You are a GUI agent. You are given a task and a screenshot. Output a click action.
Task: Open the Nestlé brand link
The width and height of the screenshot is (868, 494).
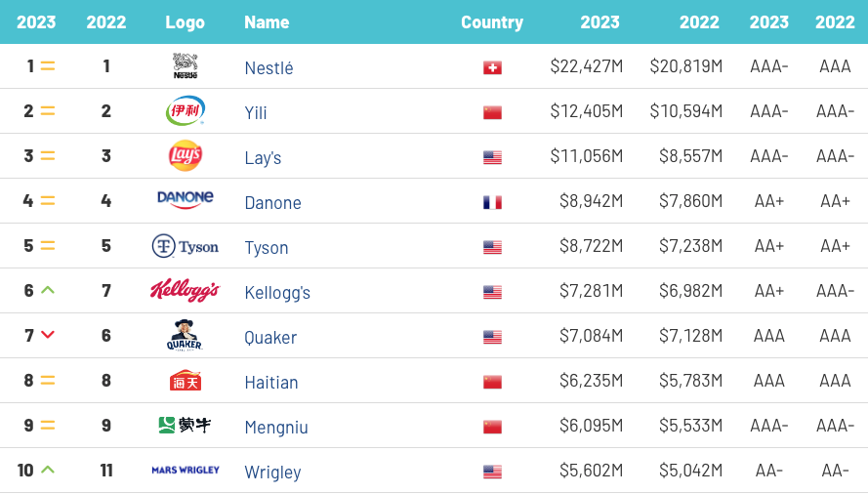click(269, 67)
